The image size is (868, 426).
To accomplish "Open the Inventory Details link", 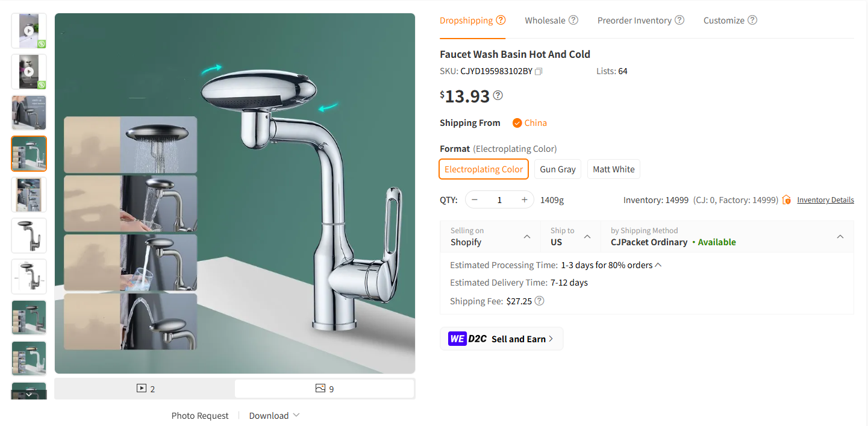I will coord(825,199).
